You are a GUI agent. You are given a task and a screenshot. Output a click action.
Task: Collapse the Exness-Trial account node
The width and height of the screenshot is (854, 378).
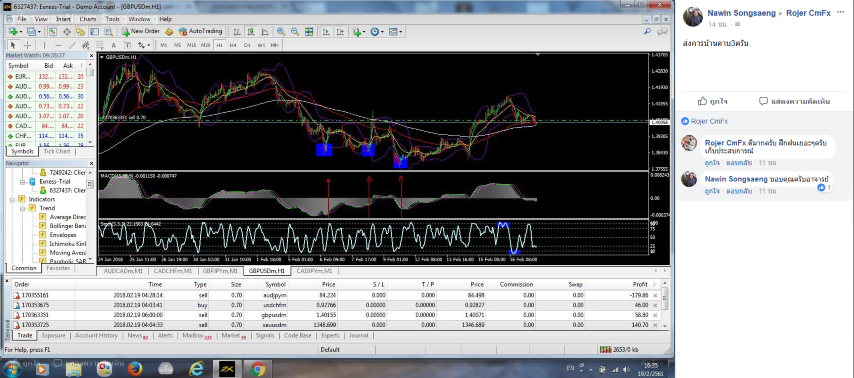pyautogui.click(x=23, y=181)
